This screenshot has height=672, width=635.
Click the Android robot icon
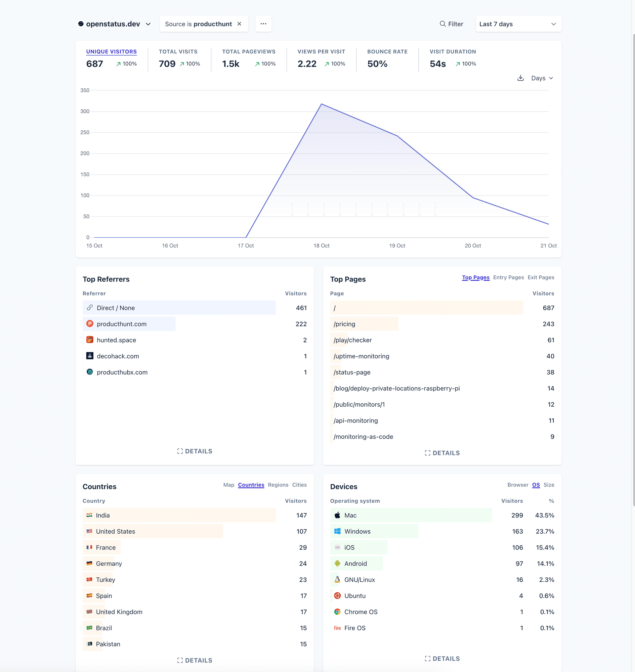click(x=337, y=563)
